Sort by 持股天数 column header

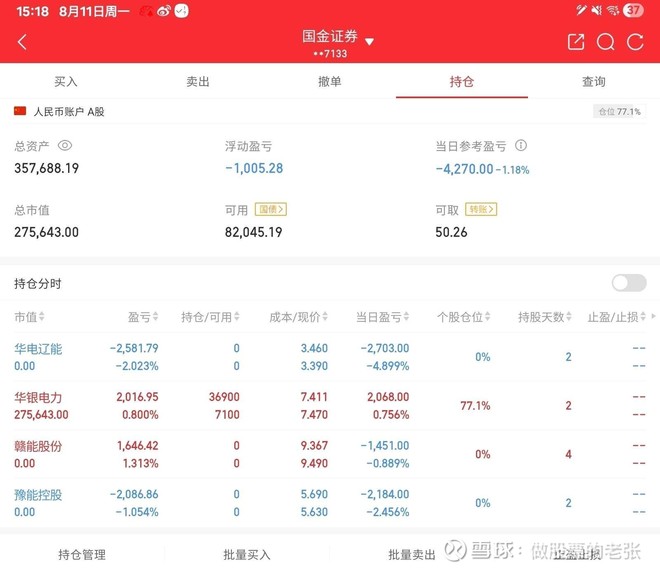545,317
